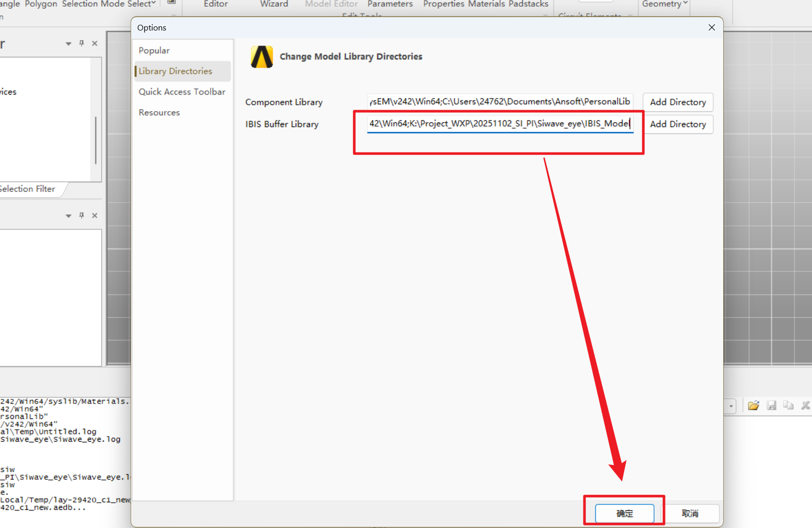Click the copy documents icon at bottom right

click(788, 406)
